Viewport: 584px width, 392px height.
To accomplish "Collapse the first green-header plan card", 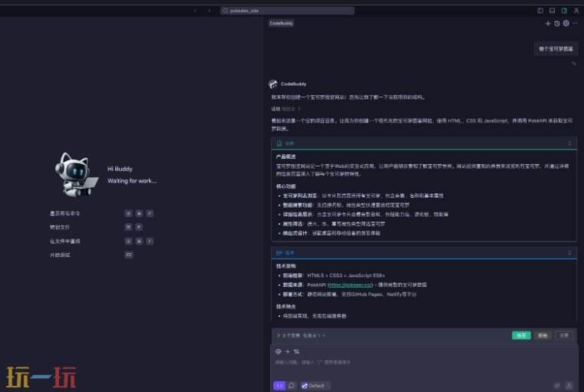I will coord(569,143).
